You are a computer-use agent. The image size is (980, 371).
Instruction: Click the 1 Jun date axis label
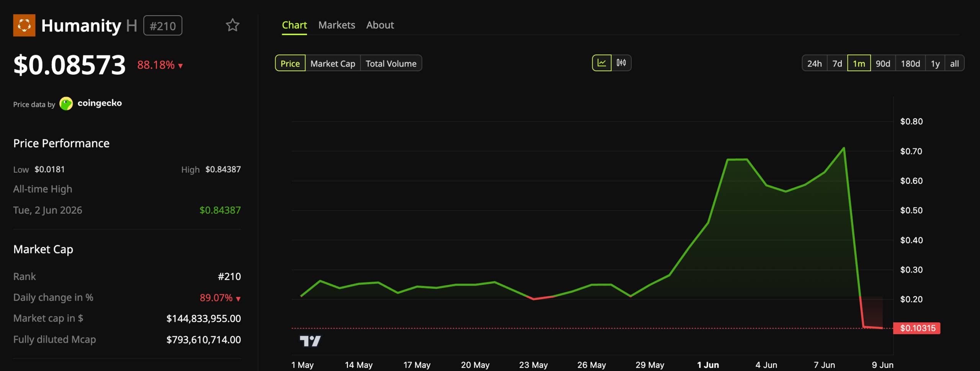tap(708, 365)
